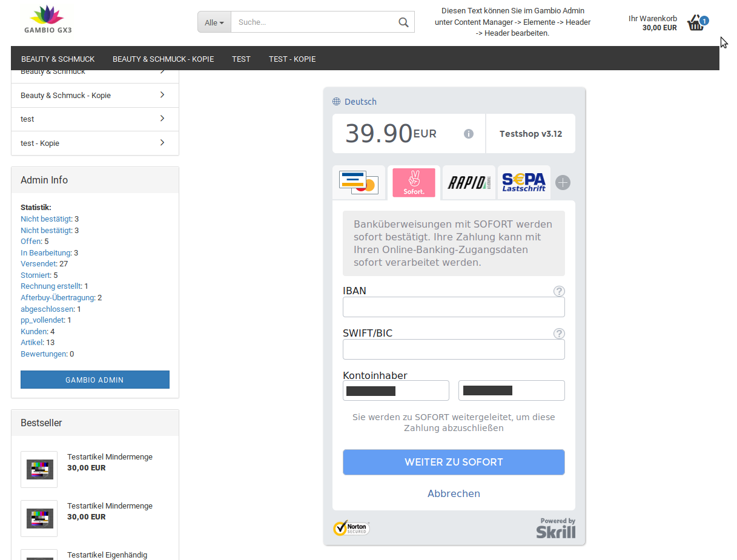The height and width of the screenshot is (560, 737).
Task: Click the GAMBIO ADMIN button
Action: click(x=94, y=380)
